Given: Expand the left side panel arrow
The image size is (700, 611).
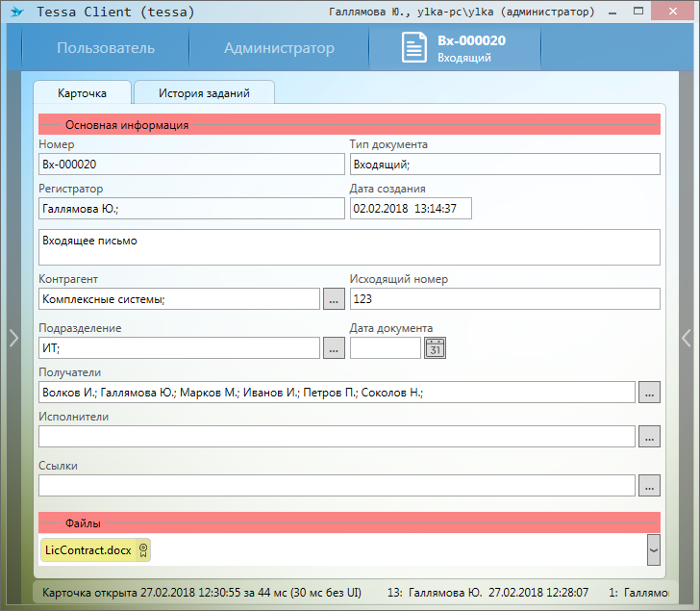Looking at the screenshot, I should (12, 337).
